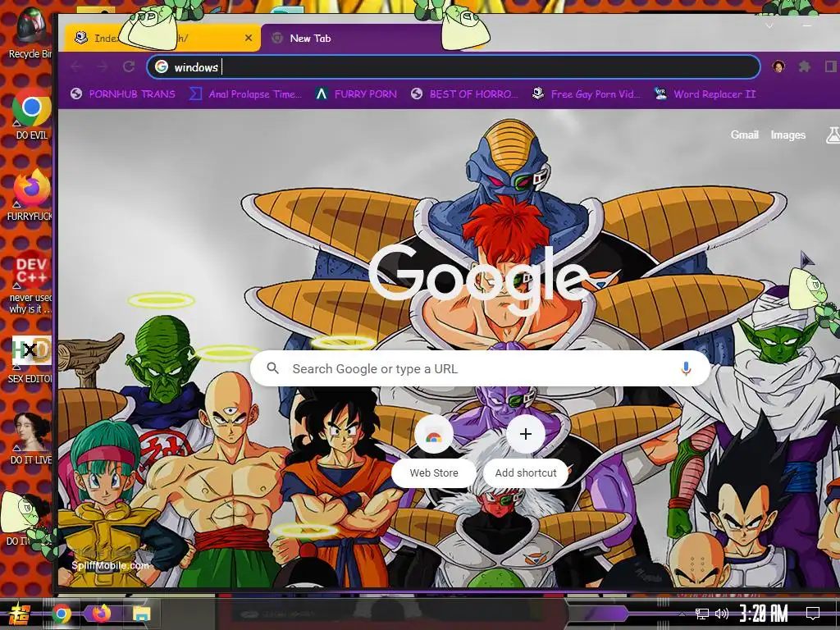Click the browser back arrow button
This screenshot has height=630, width=840.
pos(76,67)
